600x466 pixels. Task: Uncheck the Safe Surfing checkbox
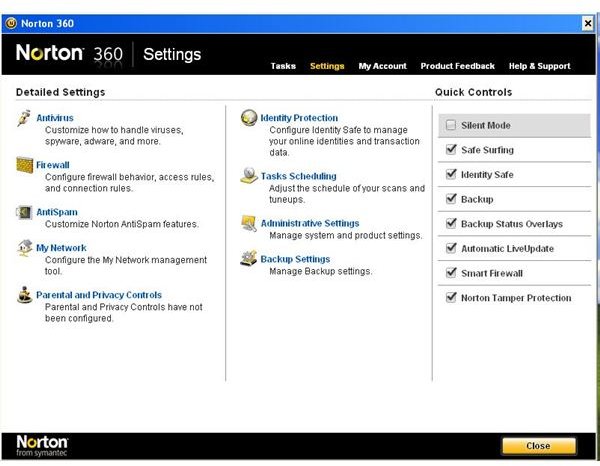point(451,150)
